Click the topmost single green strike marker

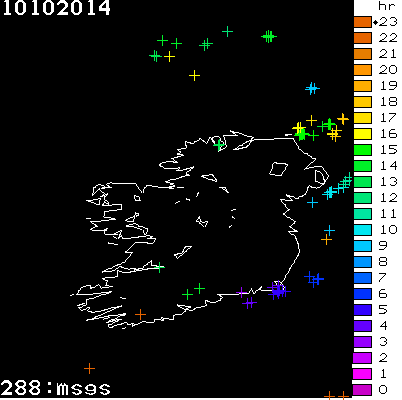pyautogui.click(x=227, y=32)
